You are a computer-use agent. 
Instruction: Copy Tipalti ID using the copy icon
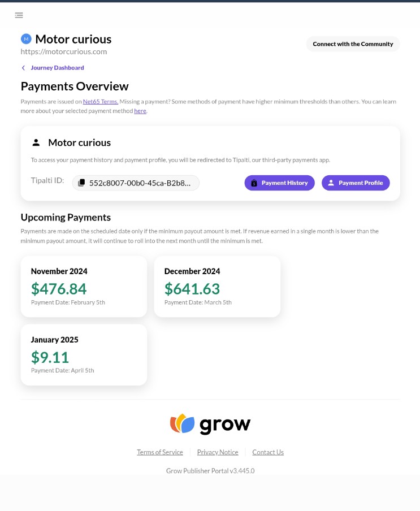coord(81,183)
